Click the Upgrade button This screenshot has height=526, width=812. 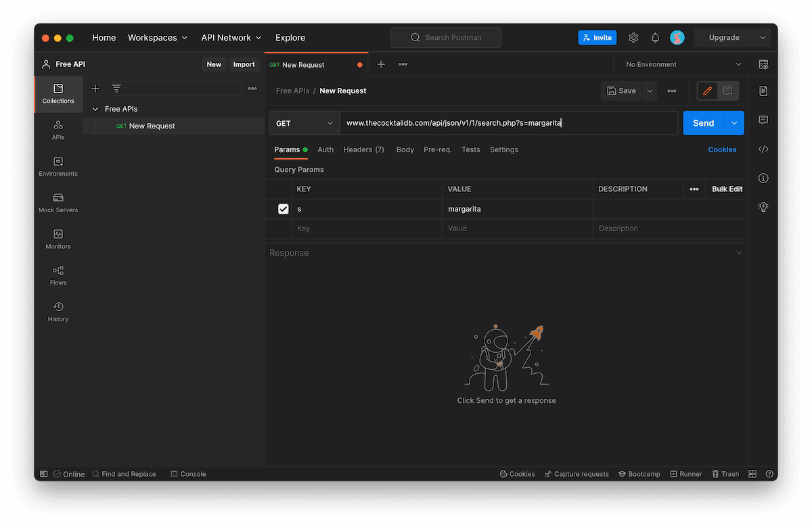click(724, 38)
